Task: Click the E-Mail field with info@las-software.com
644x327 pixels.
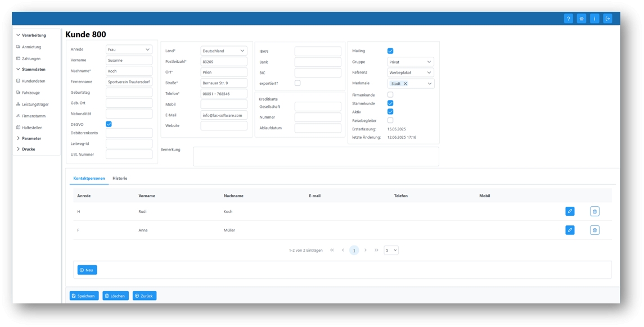Action: [224, 115]
